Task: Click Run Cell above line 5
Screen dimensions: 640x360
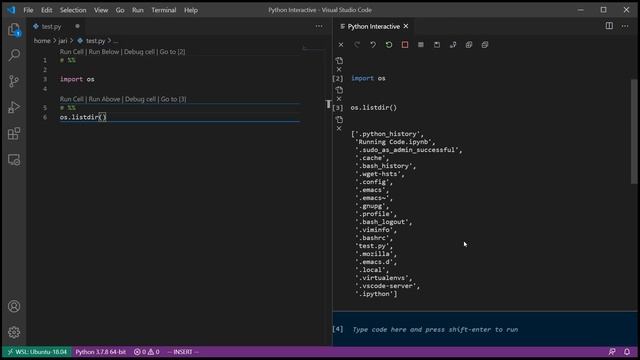Action: tap(72, 99)
